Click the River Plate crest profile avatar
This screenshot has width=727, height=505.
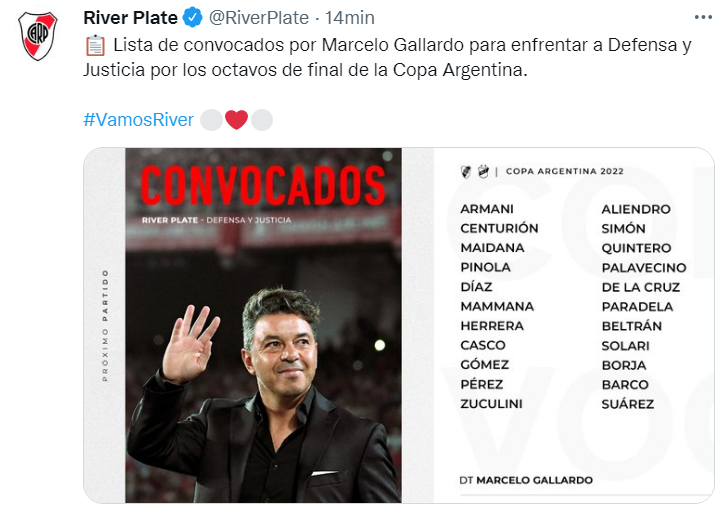[38, 36]
